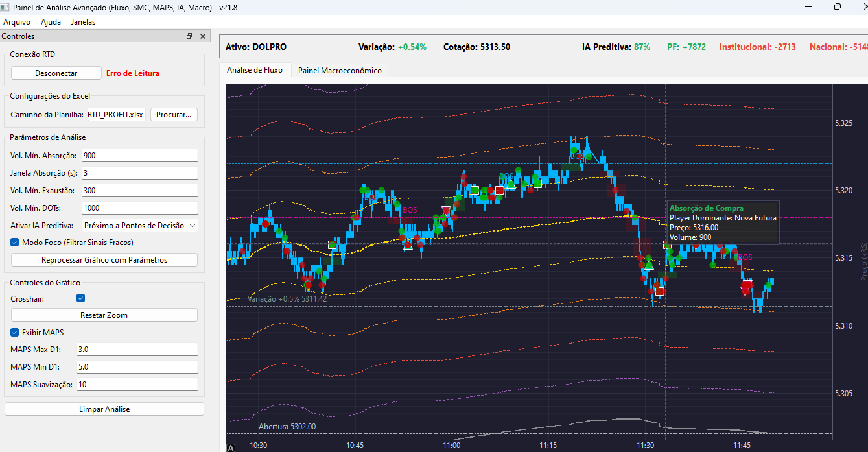The width and height of the screenshot is (868, 452).
Task: Toggle Modo Foco checkbox
Action: [16, 242]
